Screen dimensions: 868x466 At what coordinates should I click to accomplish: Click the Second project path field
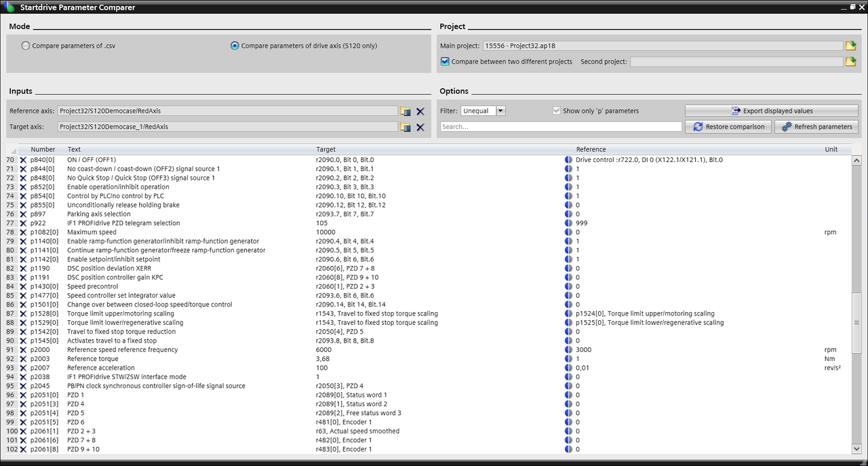point(736,62)
